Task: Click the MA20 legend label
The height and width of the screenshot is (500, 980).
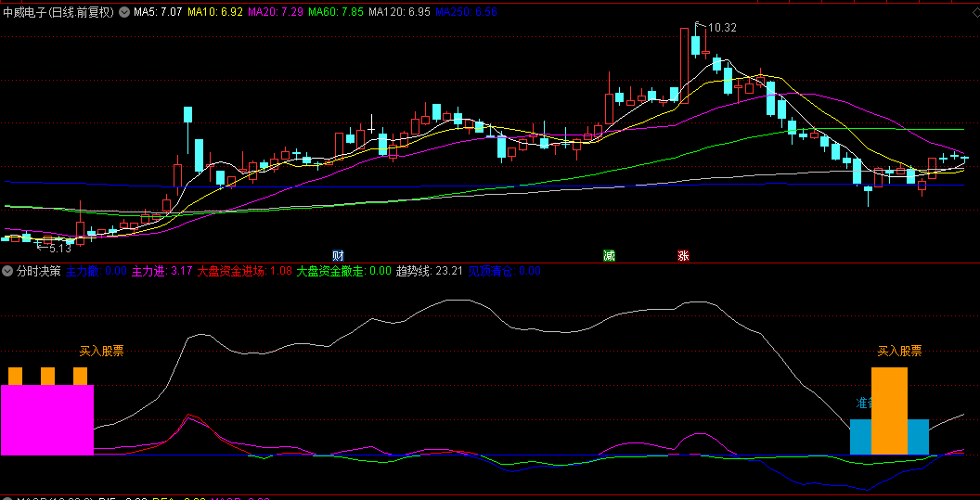Action: 276,13
